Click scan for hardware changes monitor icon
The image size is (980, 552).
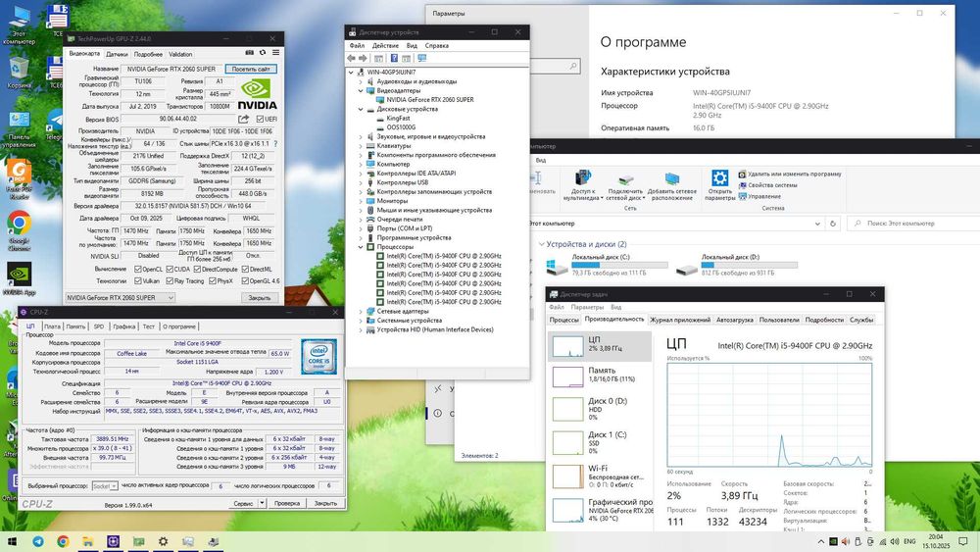(421, 58)
